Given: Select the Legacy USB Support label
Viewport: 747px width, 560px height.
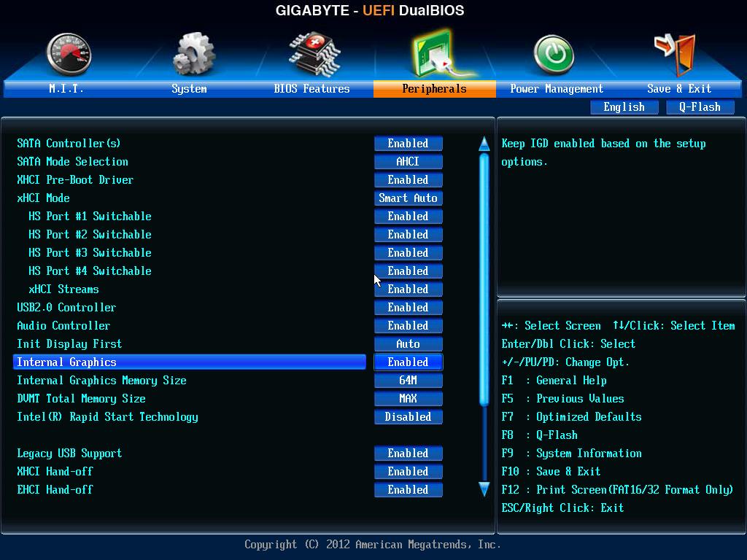Looking at the screenshot, I should coord(69,453).
